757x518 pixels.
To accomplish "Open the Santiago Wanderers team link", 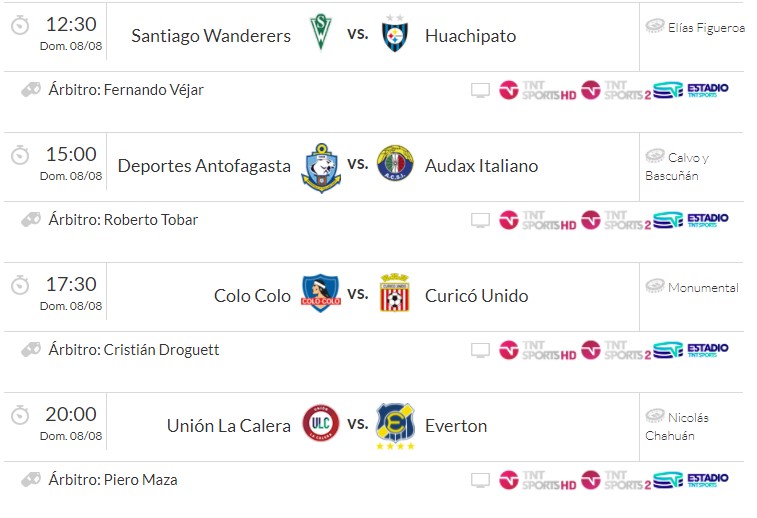I will [x=211, y=36].
